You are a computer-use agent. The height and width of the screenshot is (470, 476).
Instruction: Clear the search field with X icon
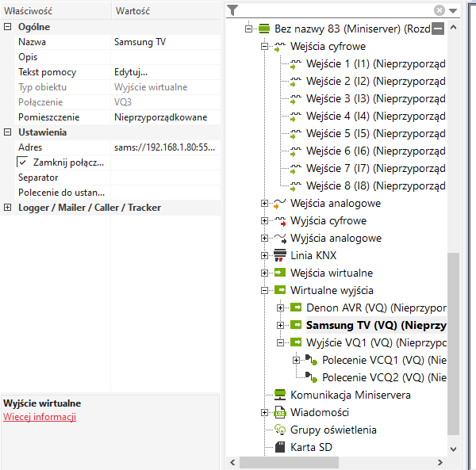(440, 10)
